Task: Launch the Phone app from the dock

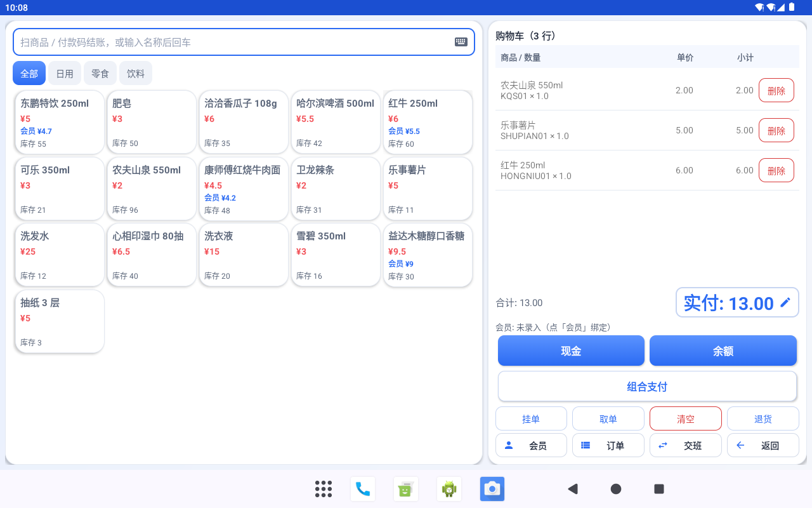Action: click(x=363, y=489)
